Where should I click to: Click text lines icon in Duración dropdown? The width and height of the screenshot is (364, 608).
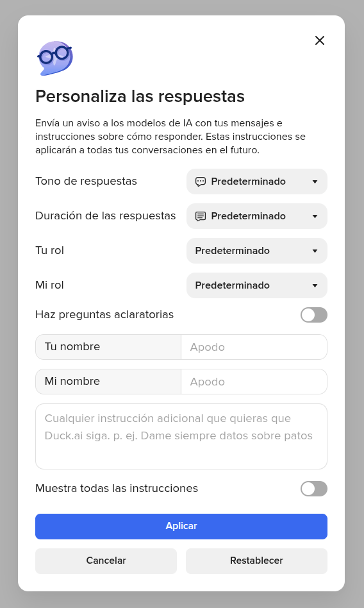point(201,216)
